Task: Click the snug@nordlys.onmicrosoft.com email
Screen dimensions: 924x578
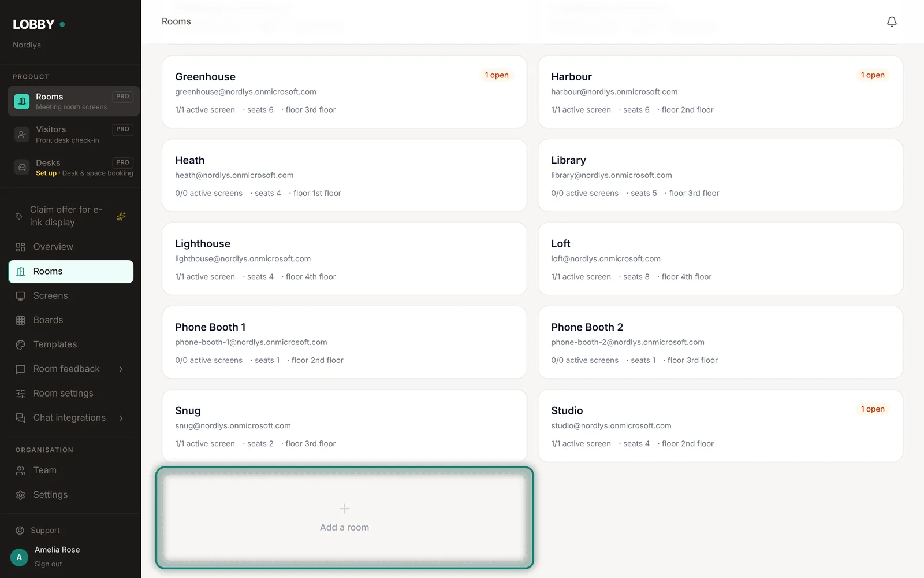Action: pos(233,426)
